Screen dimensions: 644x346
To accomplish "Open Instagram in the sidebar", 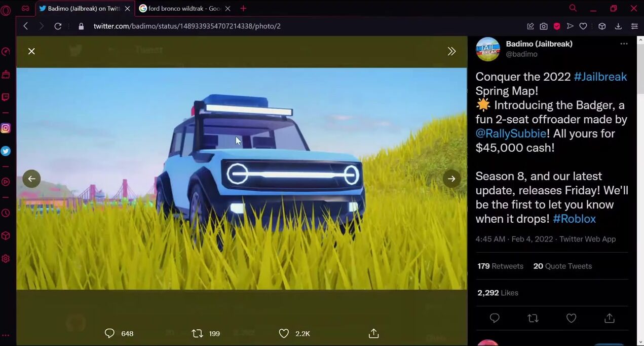I will [x=6, y=128].
